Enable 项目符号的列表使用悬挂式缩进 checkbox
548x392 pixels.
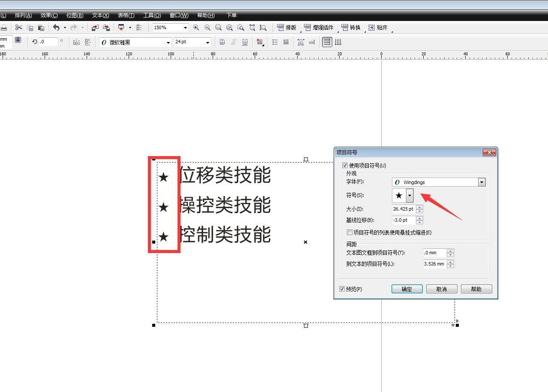tap(349, 232)
